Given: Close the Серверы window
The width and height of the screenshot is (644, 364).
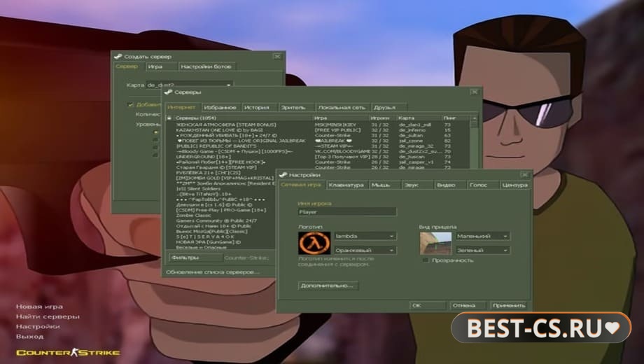Looking at the screenshot, I should click(x=475, y=92).
